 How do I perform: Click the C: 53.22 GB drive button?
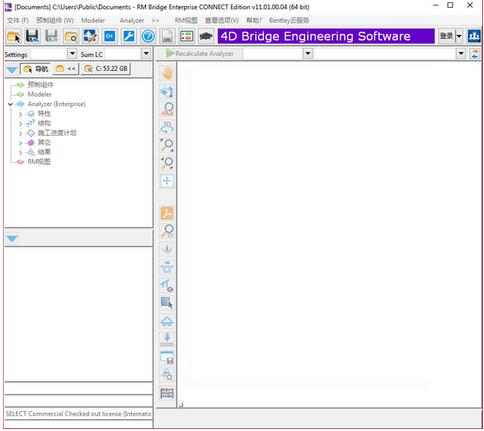pyautogui.click(x=106, y=69)
